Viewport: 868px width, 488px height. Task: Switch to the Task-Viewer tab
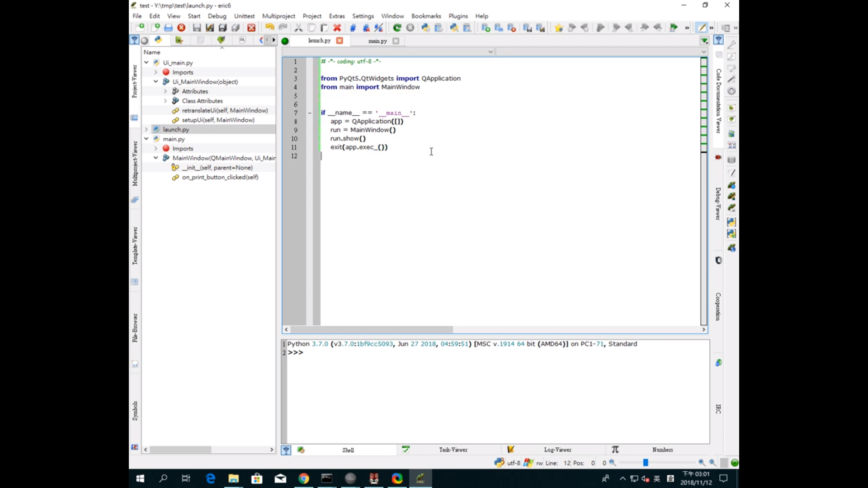pos(453,450)
